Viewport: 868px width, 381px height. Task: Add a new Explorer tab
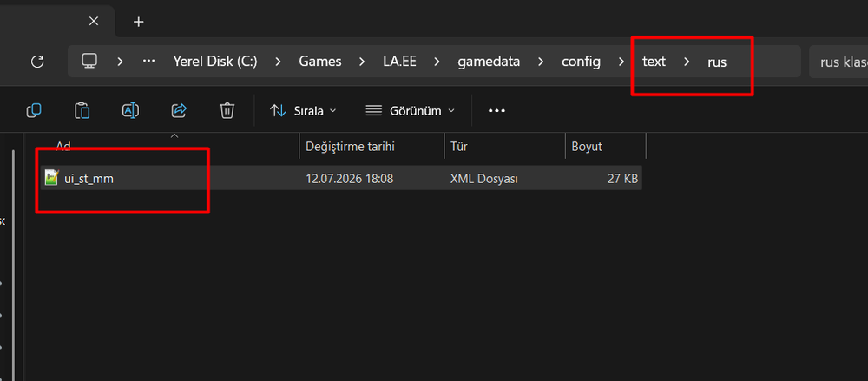coord(139,22)
